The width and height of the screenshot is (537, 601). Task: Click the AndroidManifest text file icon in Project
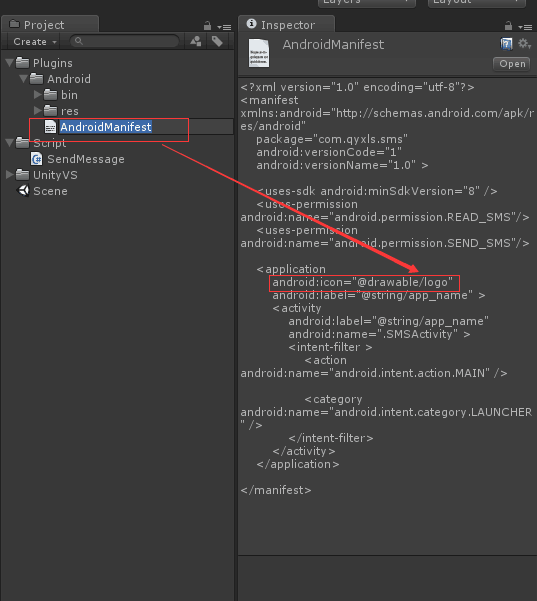[50, 127]
